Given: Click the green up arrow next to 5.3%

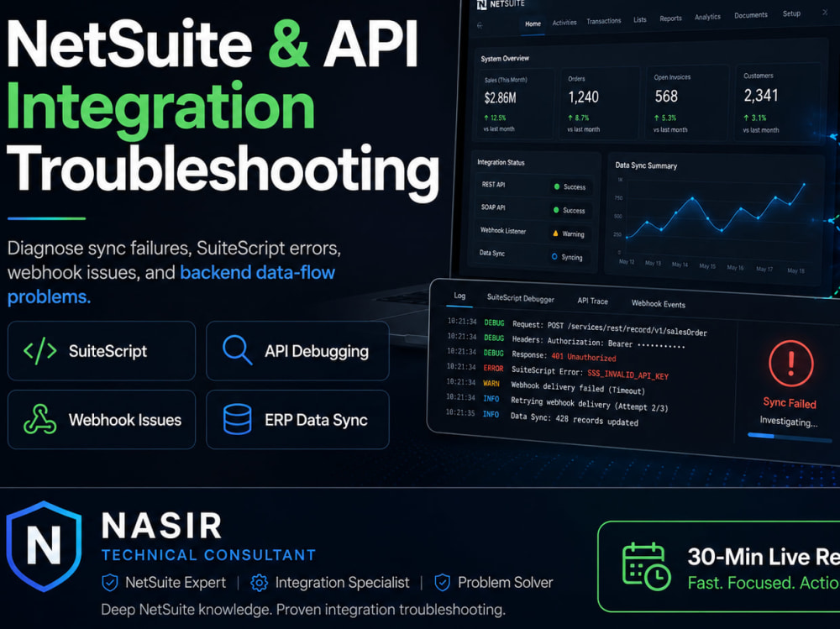Looking at the screenshot, I should [657, 118].
